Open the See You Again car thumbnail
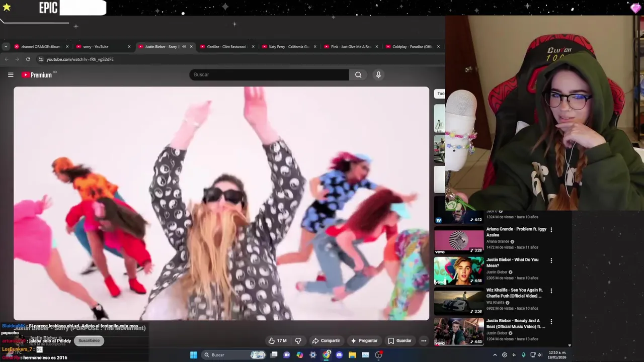 tap(459, 301)
